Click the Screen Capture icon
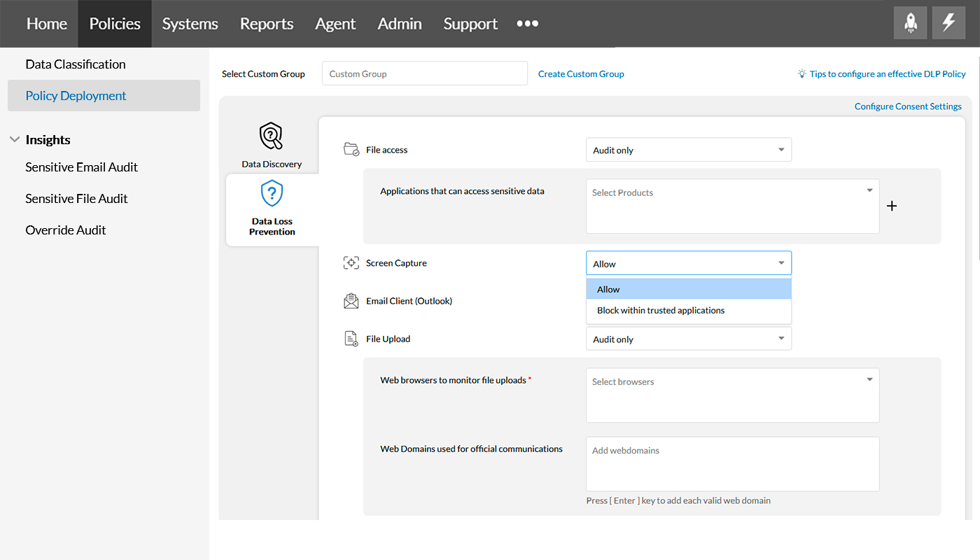Screen dimensions: 980x560 point(351,263)
